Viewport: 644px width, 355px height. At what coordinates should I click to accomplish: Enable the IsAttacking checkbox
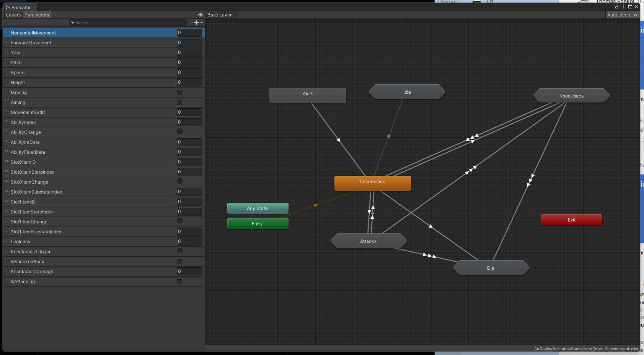[179, 282]
